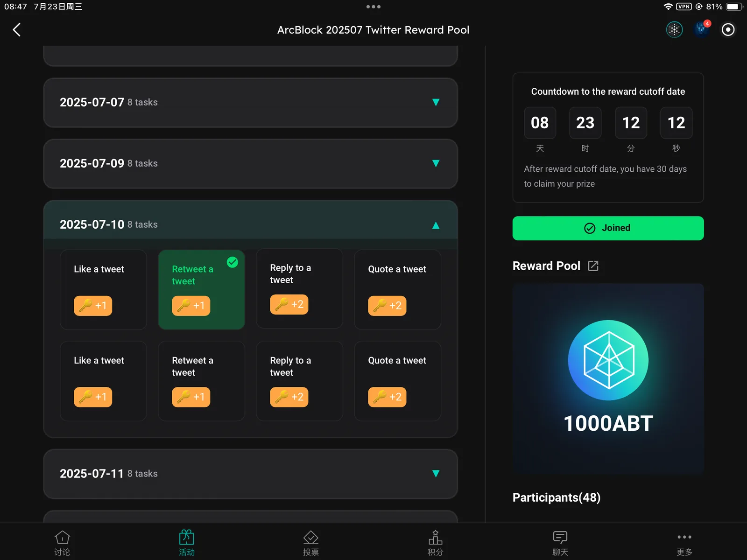Screen dimensions: 747x560
Task: Tap the days countdown box
Action: (x=540, y=123)
